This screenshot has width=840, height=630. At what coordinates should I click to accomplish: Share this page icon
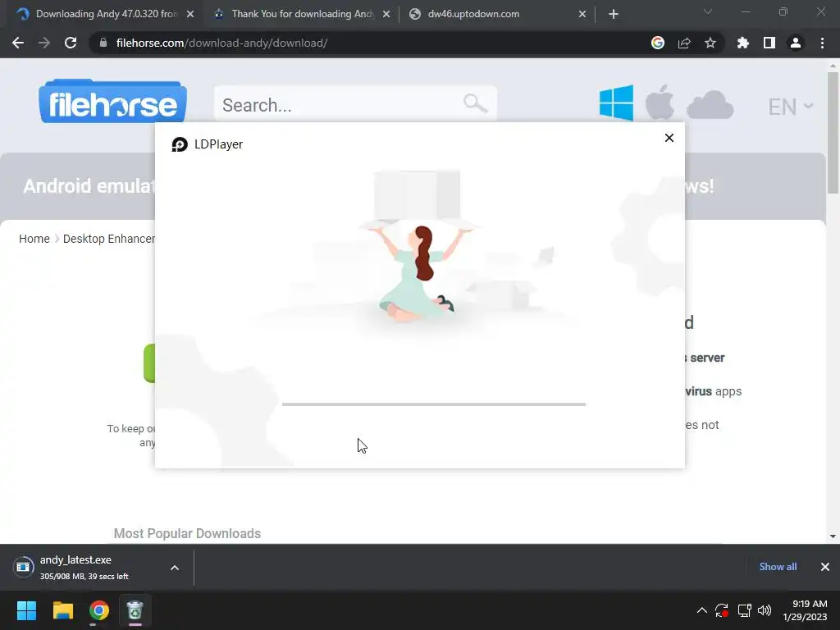coord(684,43)
